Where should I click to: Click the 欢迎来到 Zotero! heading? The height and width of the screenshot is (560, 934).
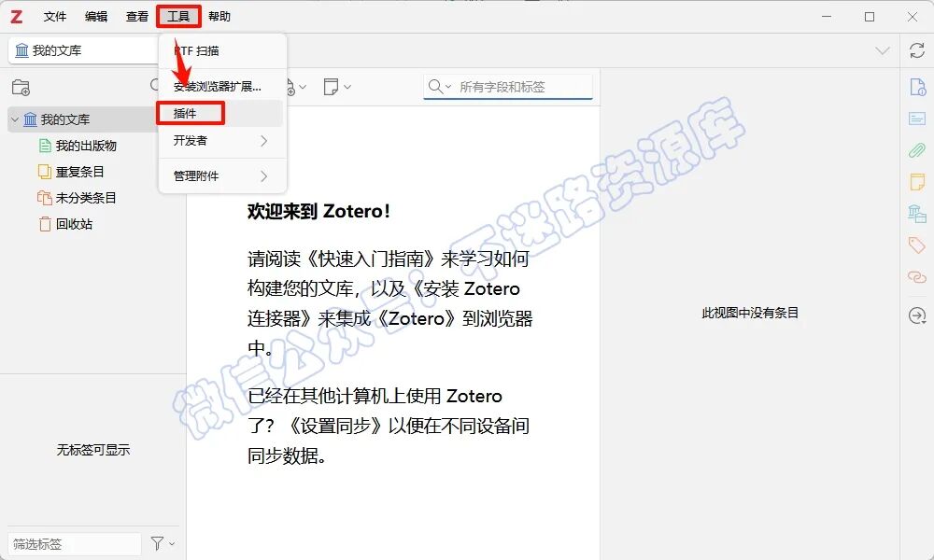click(318, 211)
